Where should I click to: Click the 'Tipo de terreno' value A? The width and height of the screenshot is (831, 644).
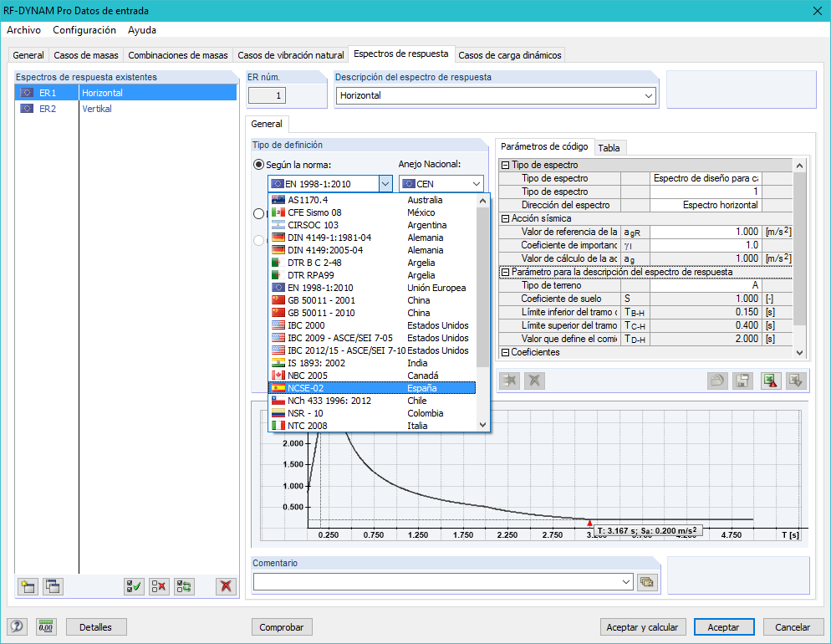click(705, 285)
